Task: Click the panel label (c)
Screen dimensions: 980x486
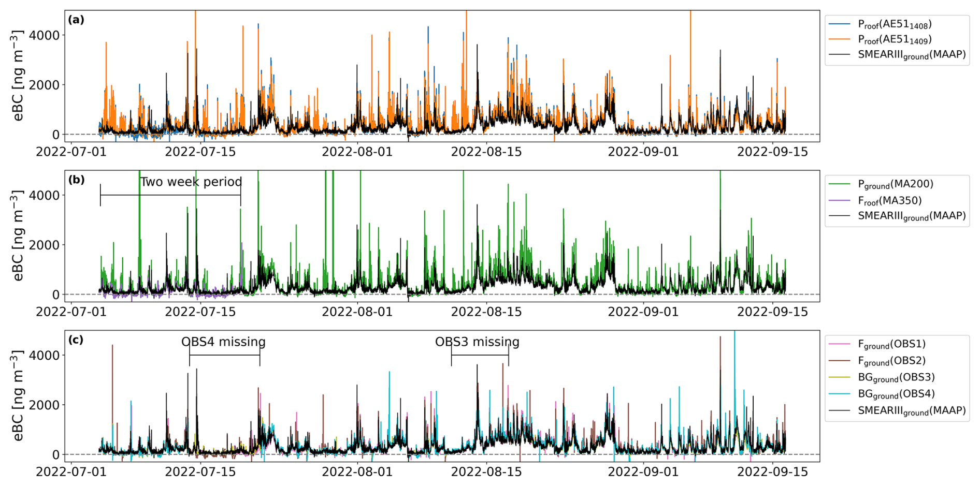Action: (x=76, y=340)
